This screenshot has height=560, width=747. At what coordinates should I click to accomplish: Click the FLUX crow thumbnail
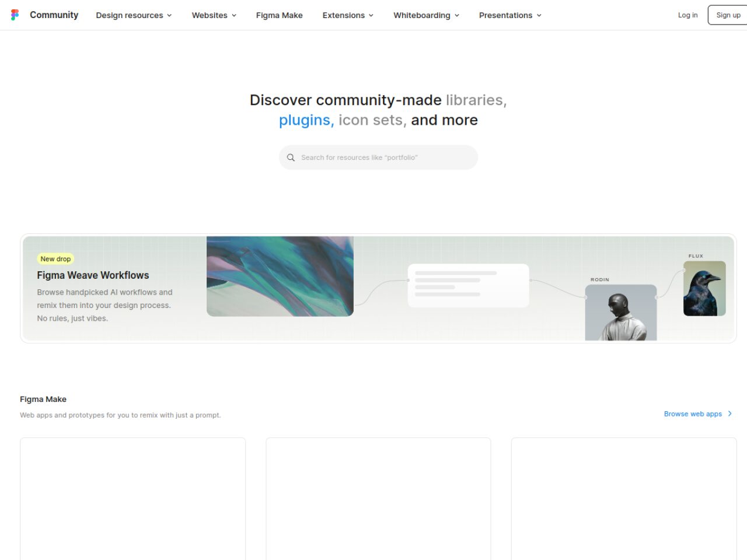(x=704, y=289)
